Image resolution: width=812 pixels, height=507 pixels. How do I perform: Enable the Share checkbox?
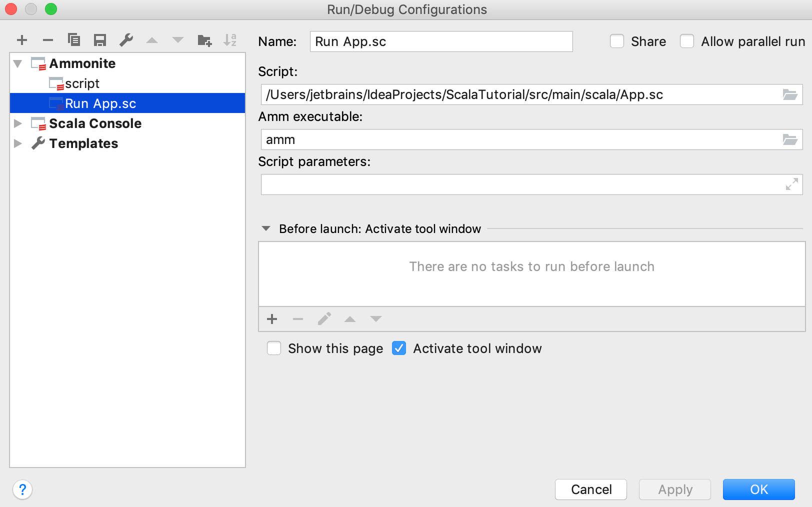point(617,41)
